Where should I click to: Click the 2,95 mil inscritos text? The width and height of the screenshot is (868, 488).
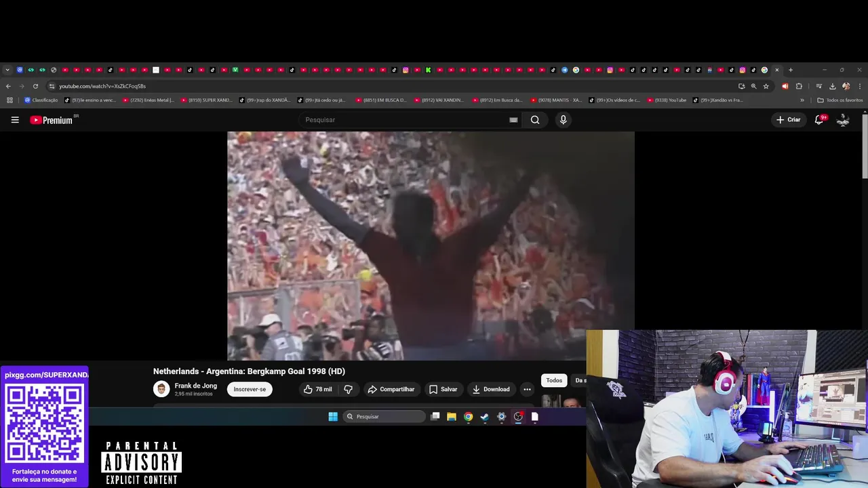pos(193,394)
